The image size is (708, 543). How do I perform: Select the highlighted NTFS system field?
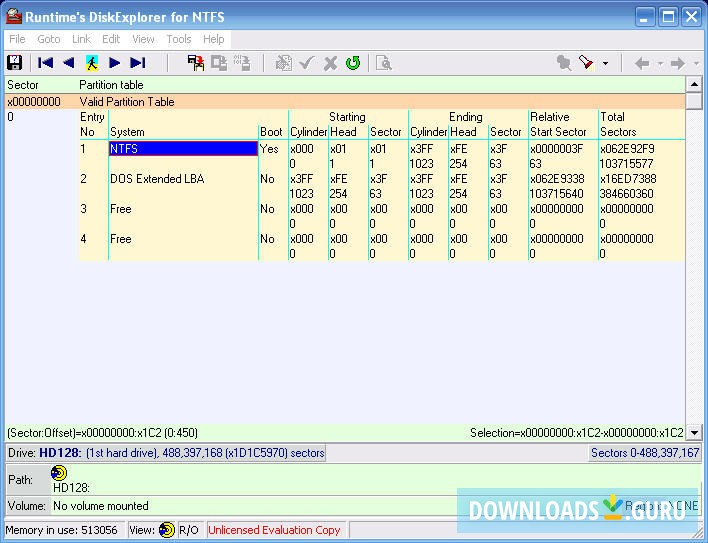(183, 149)
